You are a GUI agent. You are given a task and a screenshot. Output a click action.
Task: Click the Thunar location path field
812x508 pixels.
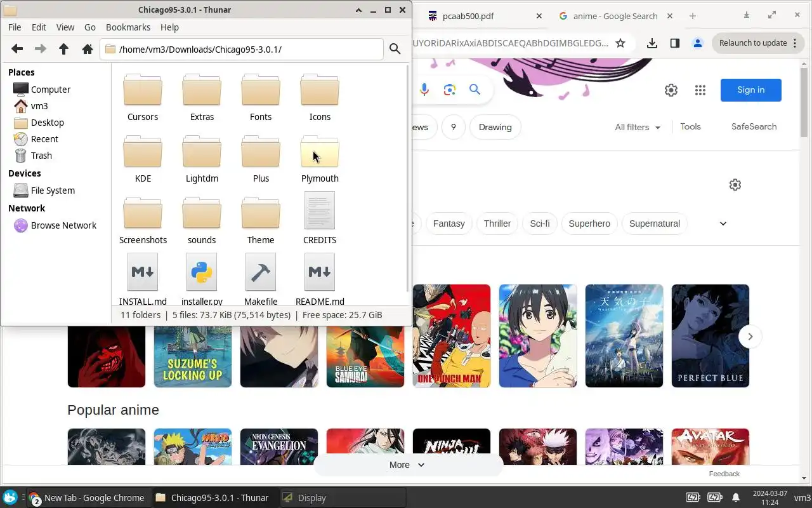pos(242,49)
